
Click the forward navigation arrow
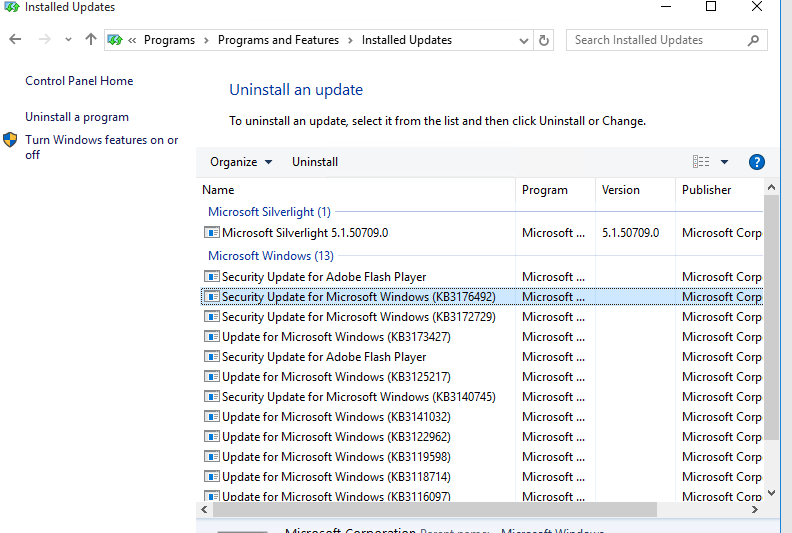click(x=45, y=39)
